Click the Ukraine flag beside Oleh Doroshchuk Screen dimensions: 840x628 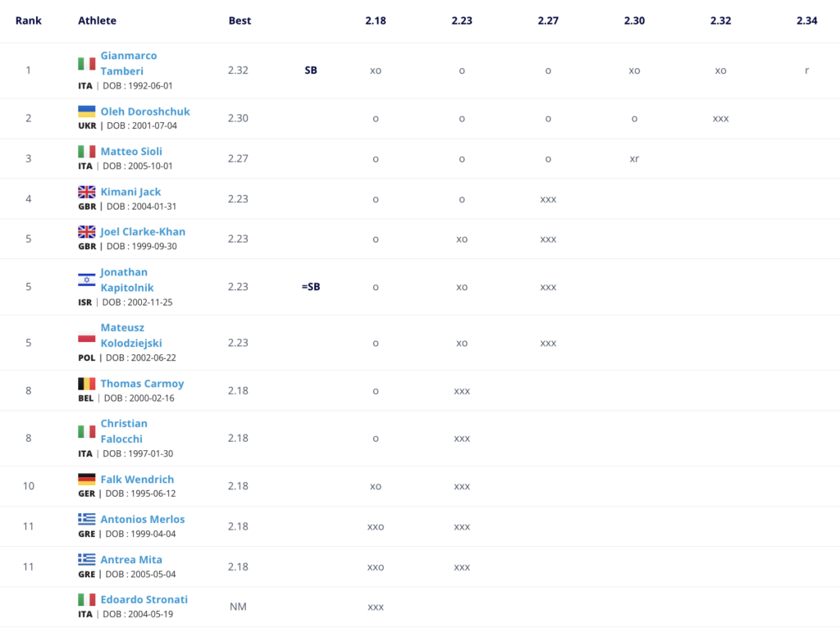pos(87,111)
